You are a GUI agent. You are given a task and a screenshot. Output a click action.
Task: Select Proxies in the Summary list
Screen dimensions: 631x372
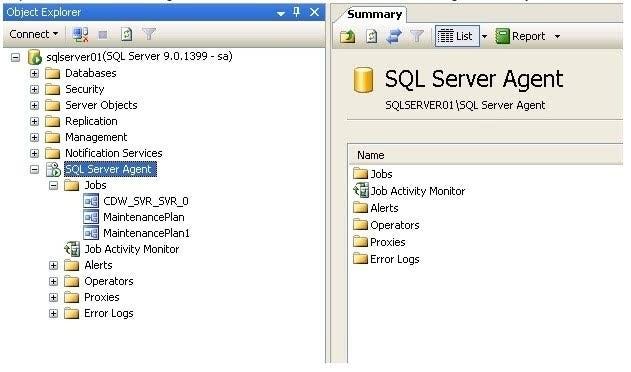coord(388,242)
